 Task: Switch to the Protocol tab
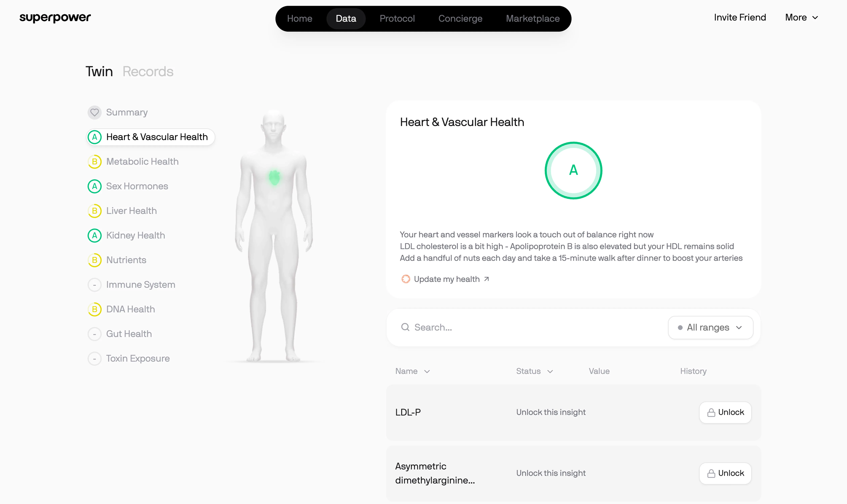click(x=397, y=19)
